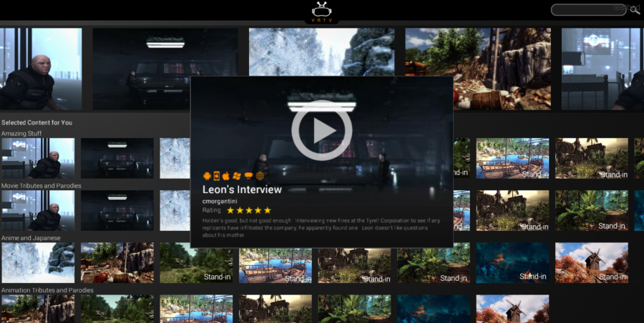Click the Apple platform icon
The width and height of the screenshot is (644, 323).
pos(226,175)
